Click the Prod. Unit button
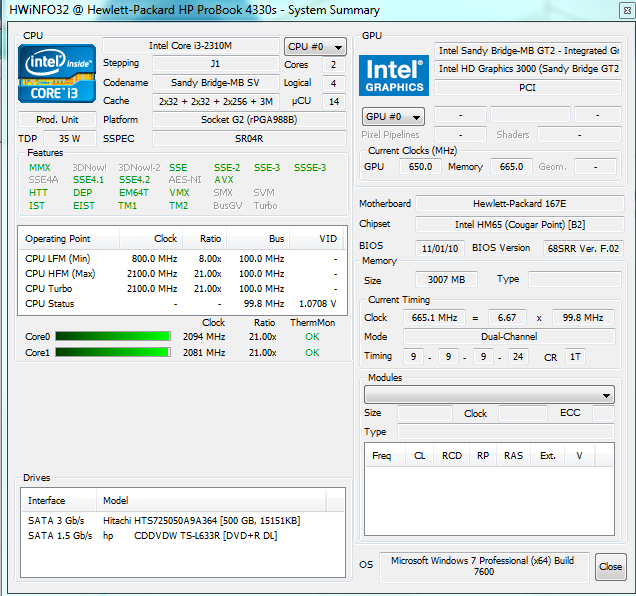The height and width of the screenshot is (596, 636). [57, 120]
